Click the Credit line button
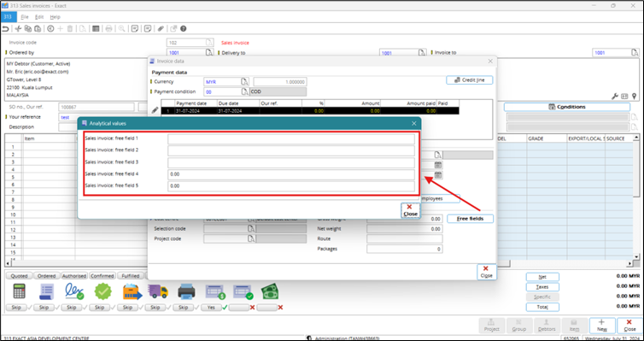The width and height of the screenshot is (644, 341). click(470, 80)
